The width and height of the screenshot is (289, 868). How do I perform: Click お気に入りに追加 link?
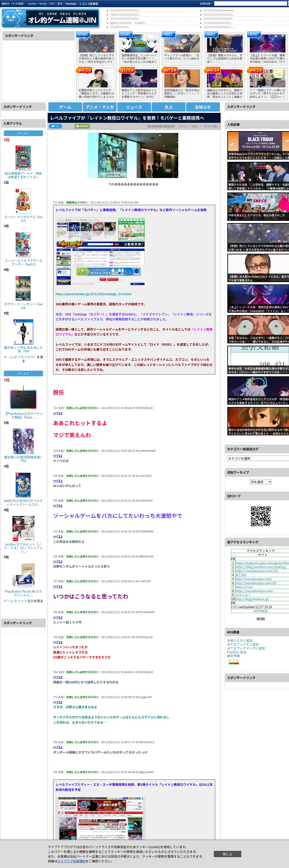[x=239, y=641]
